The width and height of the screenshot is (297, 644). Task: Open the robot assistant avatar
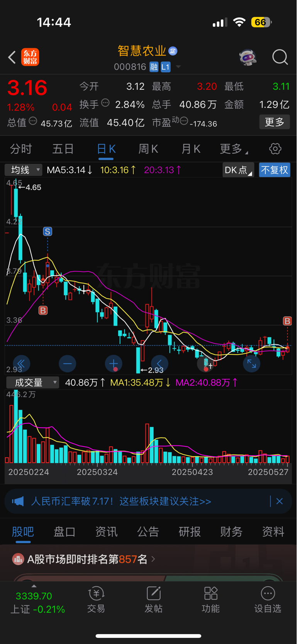tap(248, 57)
